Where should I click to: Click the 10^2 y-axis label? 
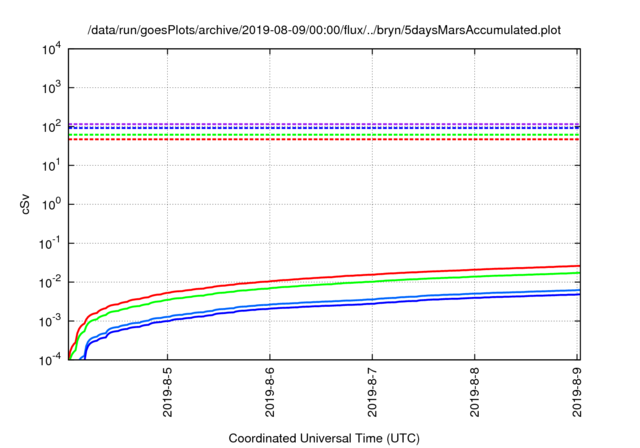pos(51,126)
